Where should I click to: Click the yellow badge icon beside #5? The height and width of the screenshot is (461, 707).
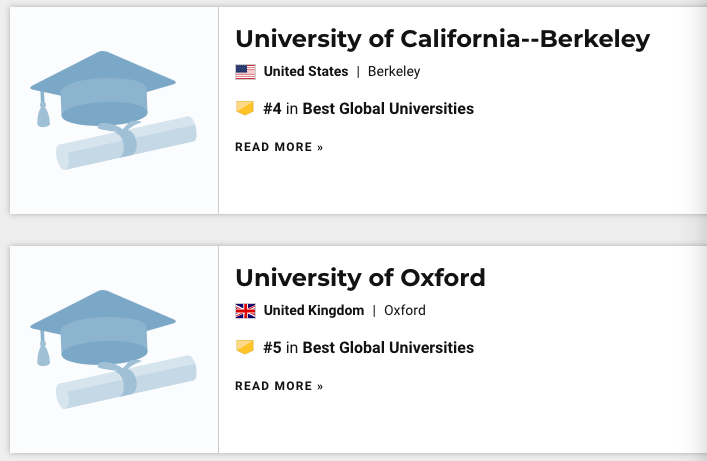[x=245, y=348]
